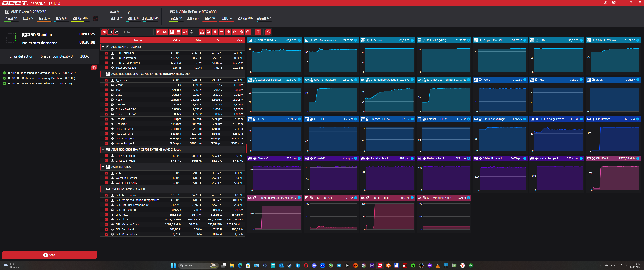
Task: Click the sensor Filter text field
Action: tap(137, 32)
